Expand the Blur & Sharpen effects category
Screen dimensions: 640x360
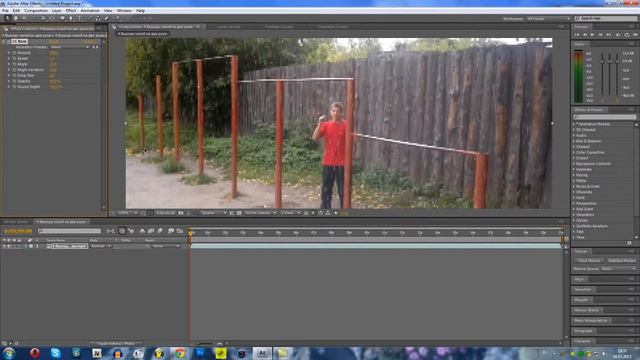tap(574, 141)
